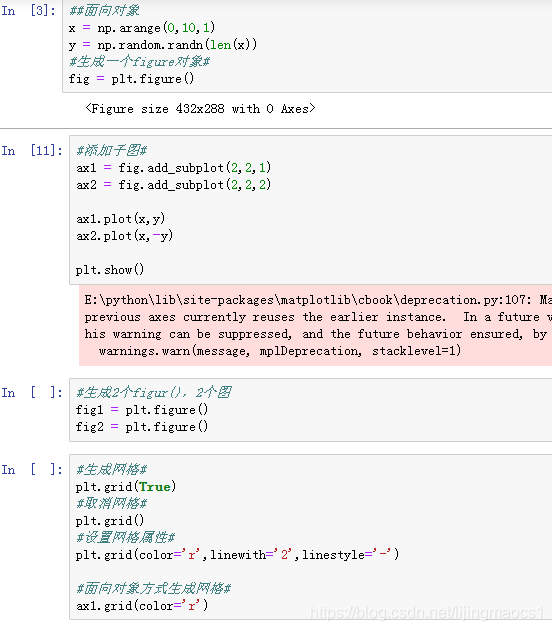Image resolution: width=552 pixels, height=631 pixels.
Task: Click the comment '#取消网格#'
Action: coord(112,503)
